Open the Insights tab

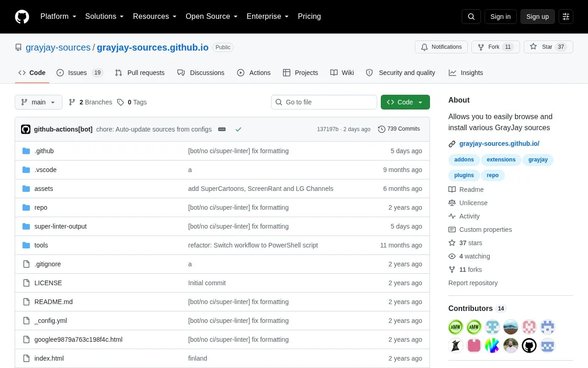click(x=466, y=73)
